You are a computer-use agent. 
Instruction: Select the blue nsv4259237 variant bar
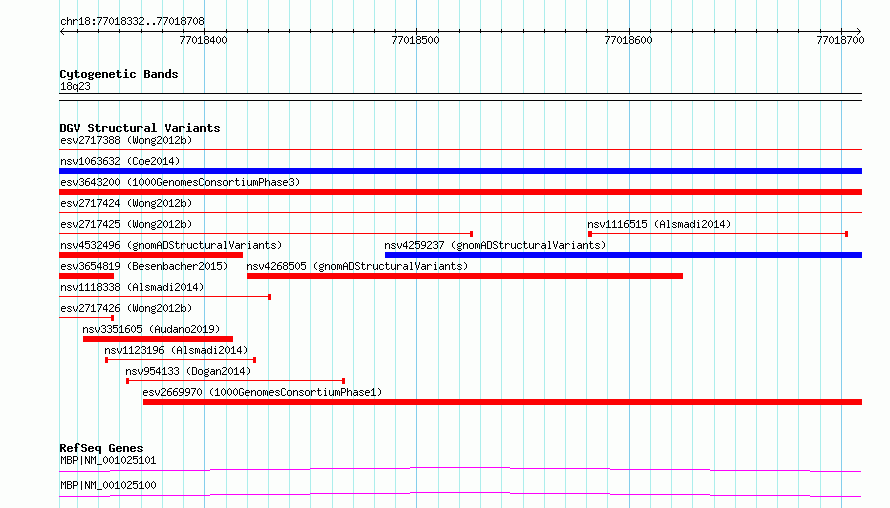click(623, 255)
